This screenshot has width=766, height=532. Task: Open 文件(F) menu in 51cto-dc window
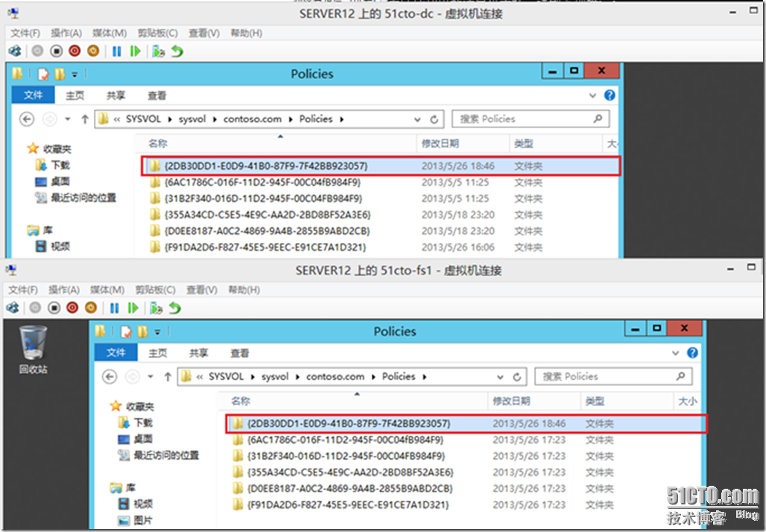[25, 33]
